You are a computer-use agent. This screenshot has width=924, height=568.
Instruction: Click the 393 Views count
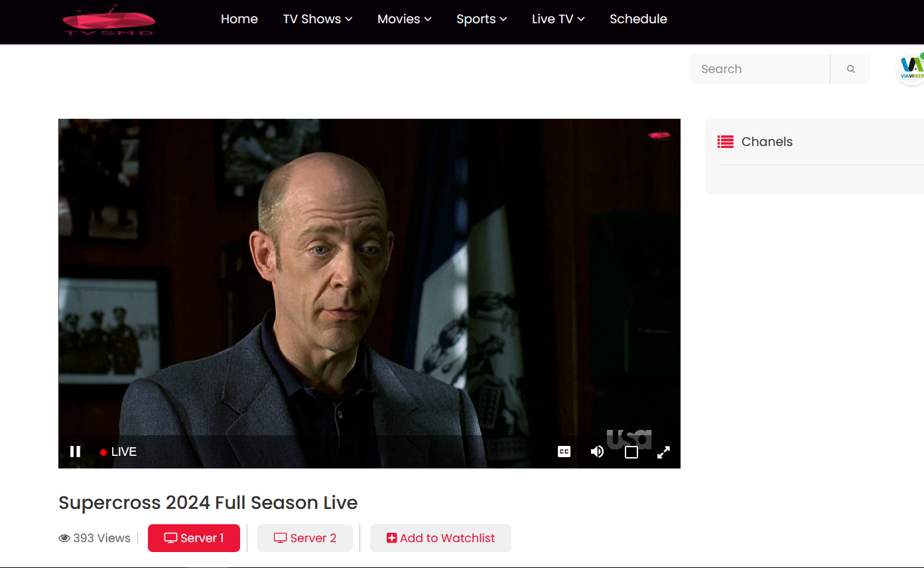95,538
